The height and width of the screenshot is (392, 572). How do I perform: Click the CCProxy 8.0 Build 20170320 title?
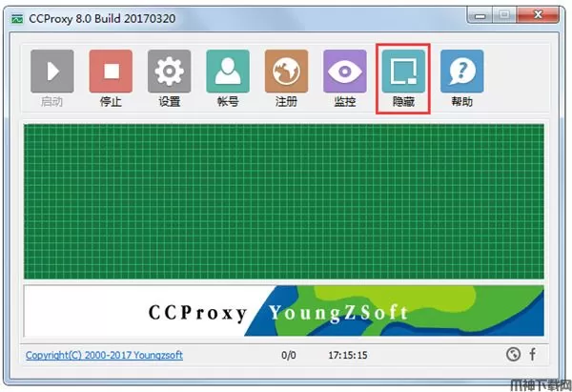click(102, 19)
